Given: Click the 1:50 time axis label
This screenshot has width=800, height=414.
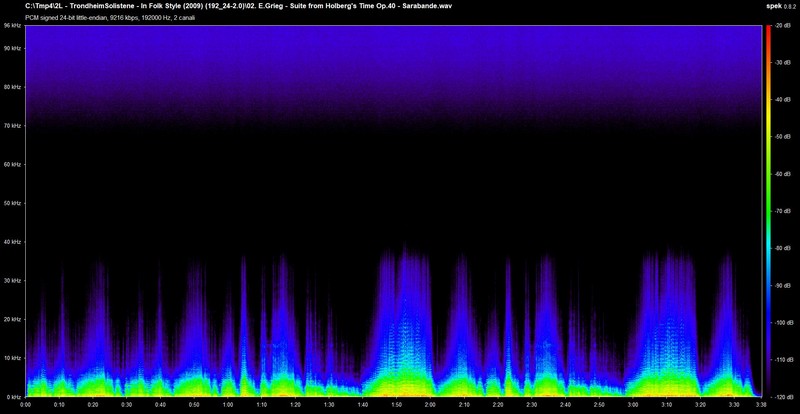Looking at the screenshot, I should tap(396, 404).
